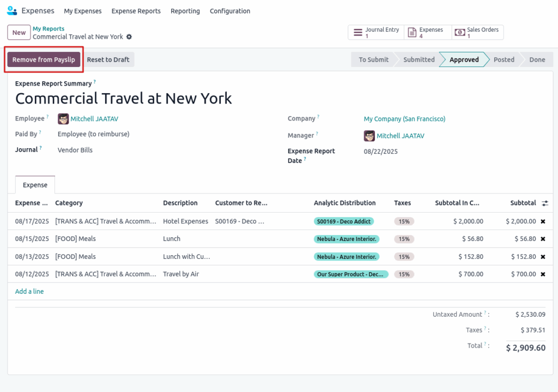Click the S00169 - Deco Addict analytic tag
The image size is (558, 392).
tap(344, 221)
